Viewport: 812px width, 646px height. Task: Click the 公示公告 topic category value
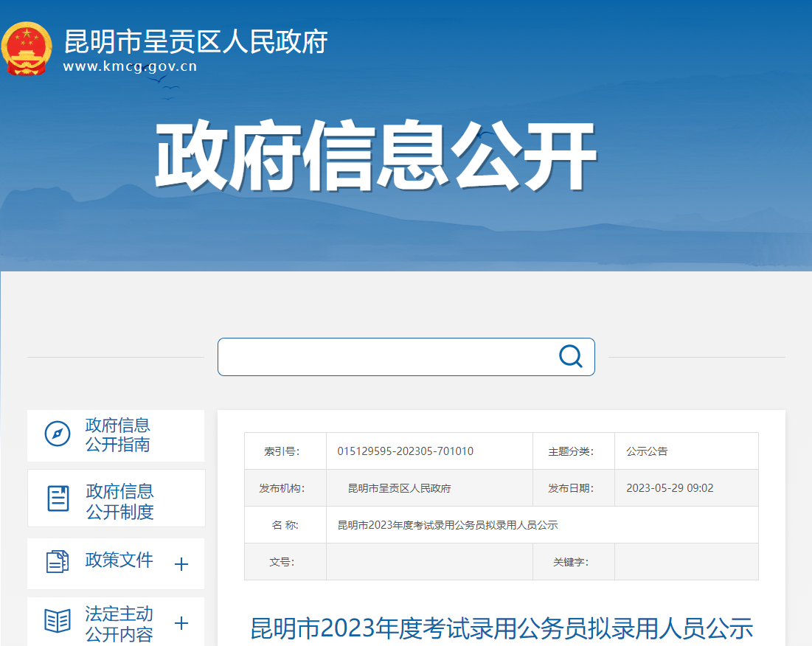pos(647,451)
